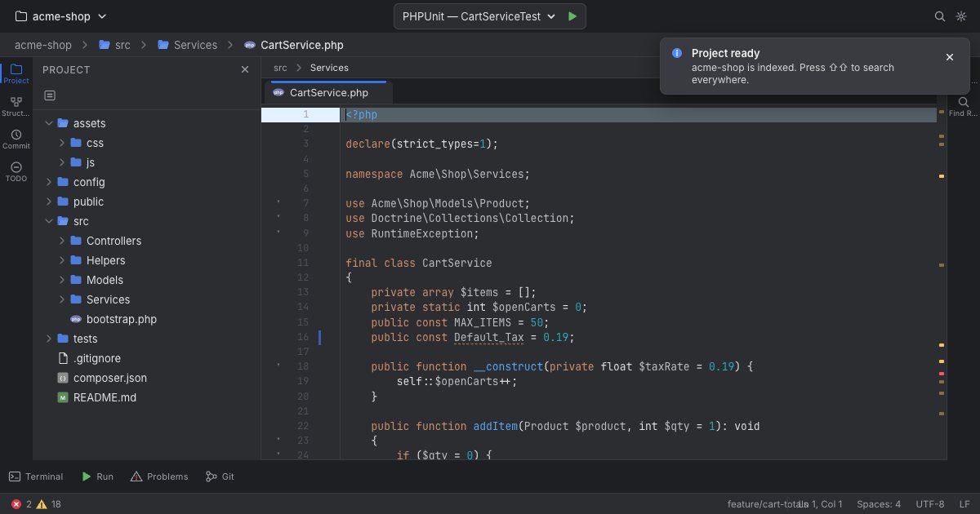The height and width of the screenshot is (514, 980).
Task: Expand the css folder
Action: point(62,143)
